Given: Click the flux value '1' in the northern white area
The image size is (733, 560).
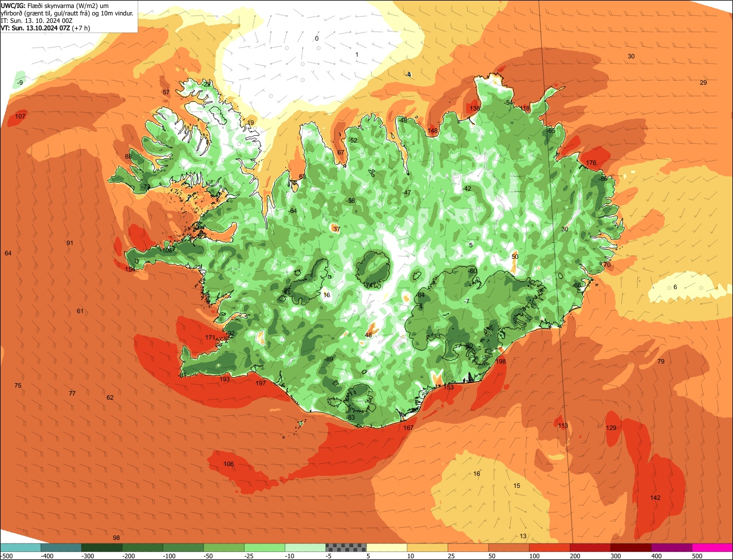Looking at the screenshot, I should pos(357,55).
